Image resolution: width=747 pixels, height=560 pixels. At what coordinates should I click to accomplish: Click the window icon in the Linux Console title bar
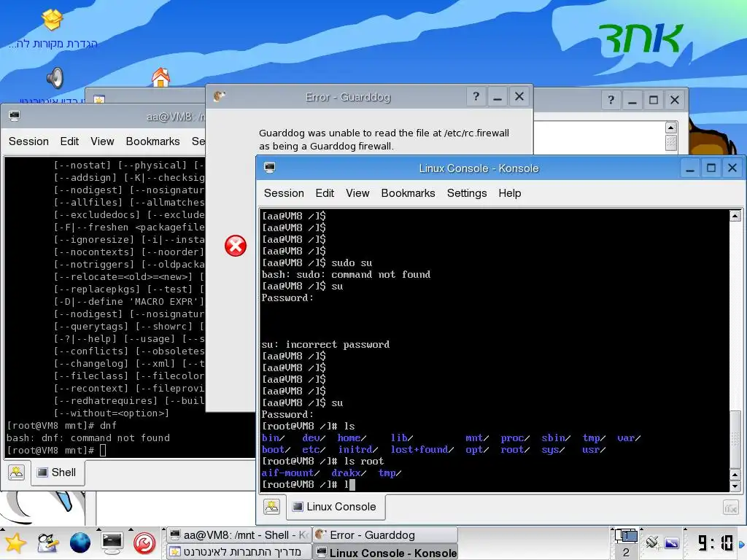270,168
